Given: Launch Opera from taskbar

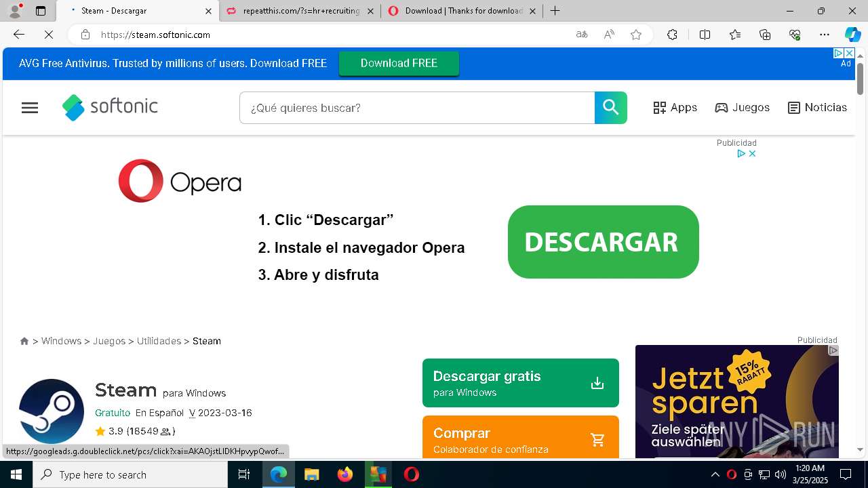Looking at the screenshot, I should click(x=412, y=474).
